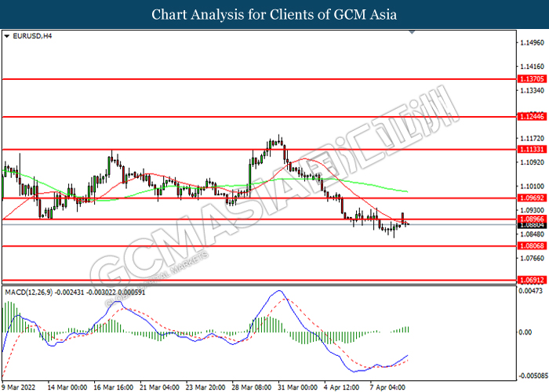Click the 31 Mar 00:00 time label
The image size is (549, 392).
(x=297, y=387)
